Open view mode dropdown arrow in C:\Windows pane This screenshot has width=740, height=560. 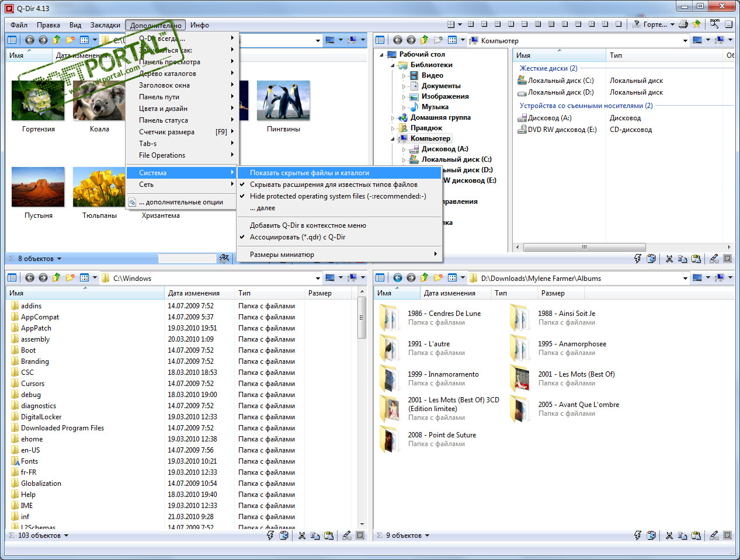click(95, 279)
